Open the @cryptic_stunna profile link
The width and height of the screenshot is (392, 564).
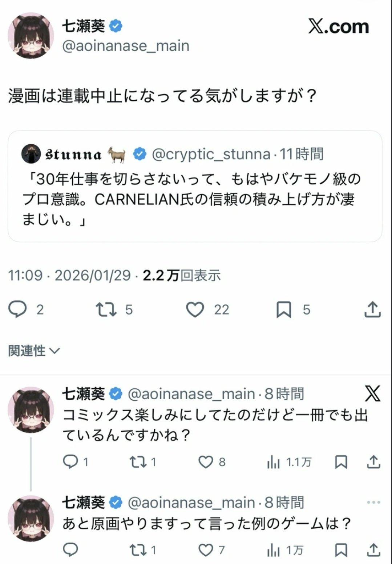pyautogui.click(x=211, y=154)
